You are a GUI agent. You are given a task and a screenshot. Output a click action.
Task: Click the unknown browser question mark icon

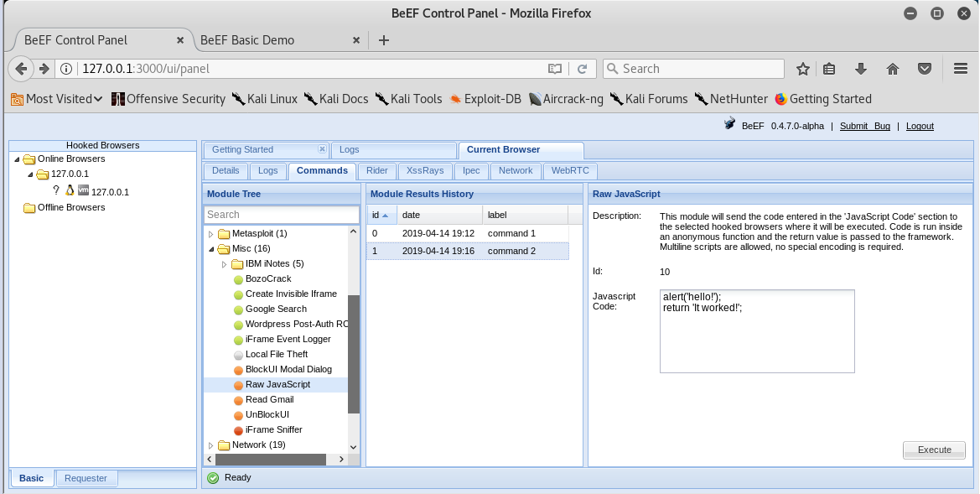pos(56,190)
